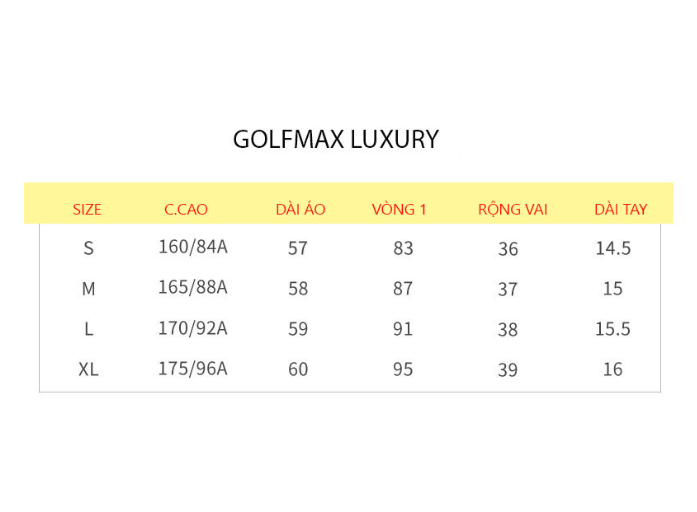Image resolution: width=697 pixels, height=512 pixels.
Task: Click the DÀI TAY column header
Action: point(621,208)
